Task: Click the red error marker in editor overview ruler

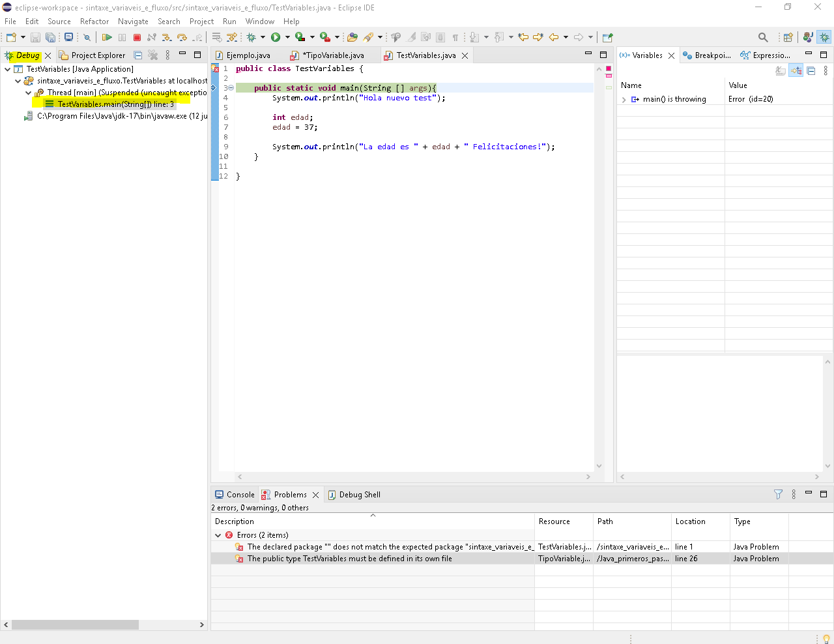Action: tap(609, 68)
